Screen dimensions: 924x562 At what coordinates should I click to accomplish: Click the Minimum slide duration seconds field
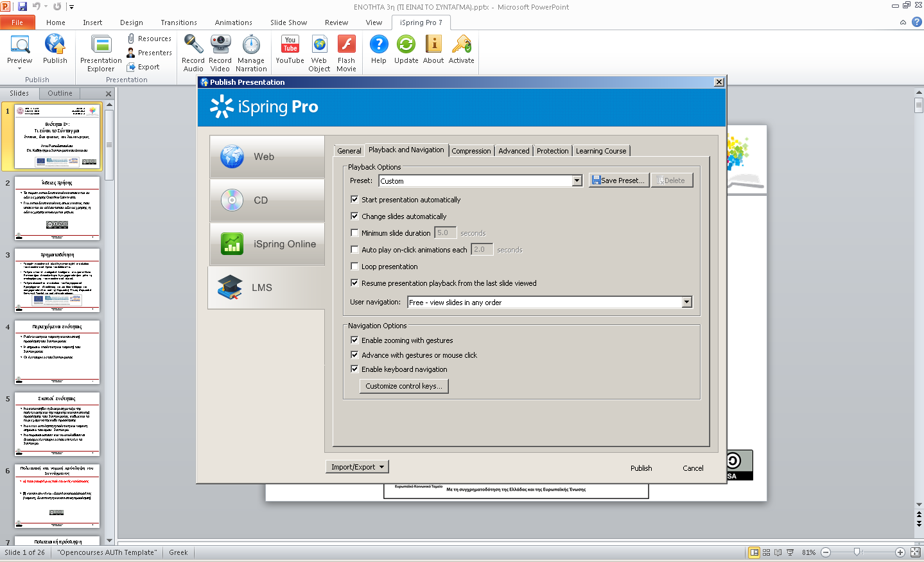tap(446, 233)
